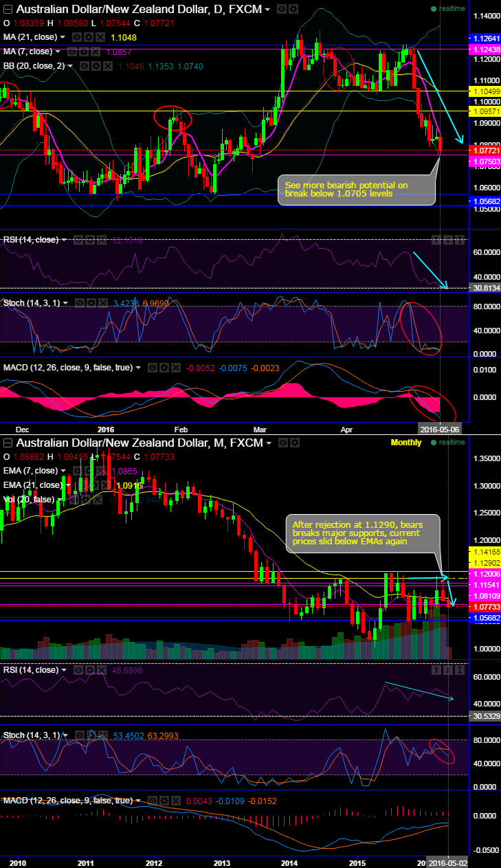Toggle visibility of monthly chart symbol
Image resolution: width=501 pixels, height=868 pixels.
point(283,443)
